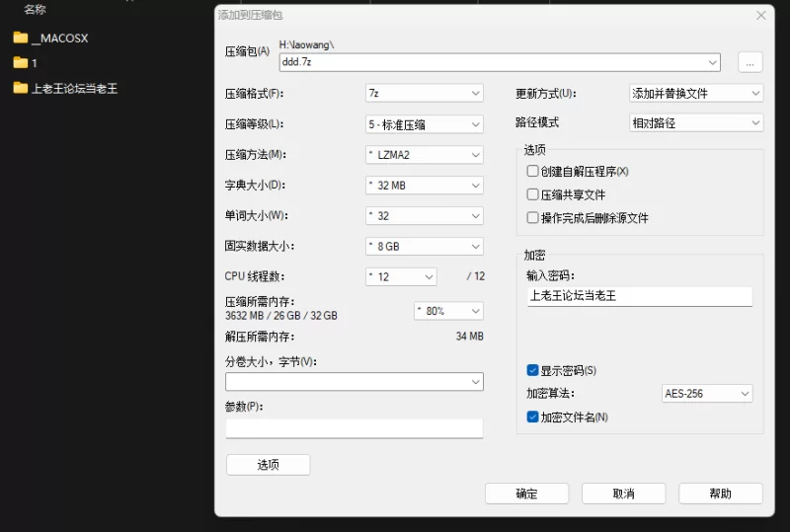
Task: Click the folder icon named 1
Action: tap(20, 63)
